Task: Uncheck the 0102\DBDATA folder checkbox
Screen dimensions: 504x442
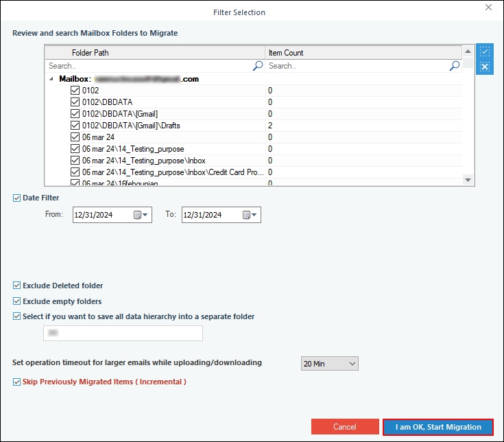Action: (75, 102)
